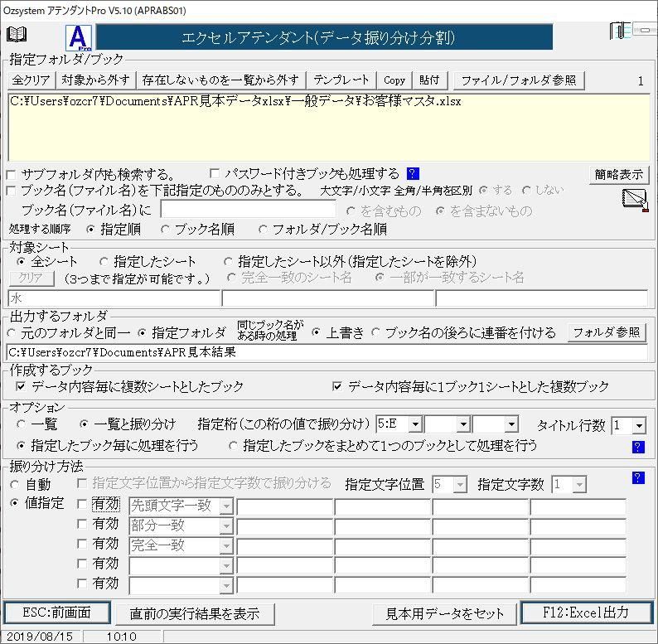Click 見本用データをセット button
658x644 pixels.
[444, 614]
